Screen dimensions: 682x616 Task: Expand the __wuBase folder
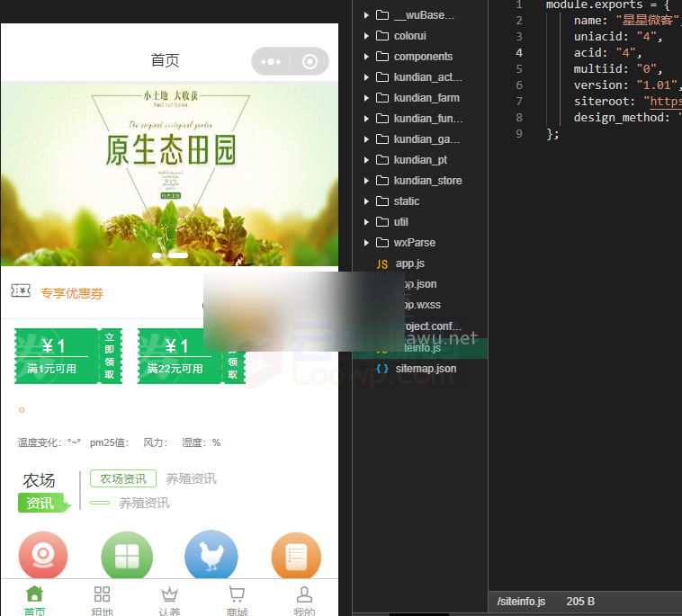(x=366, y=15)
